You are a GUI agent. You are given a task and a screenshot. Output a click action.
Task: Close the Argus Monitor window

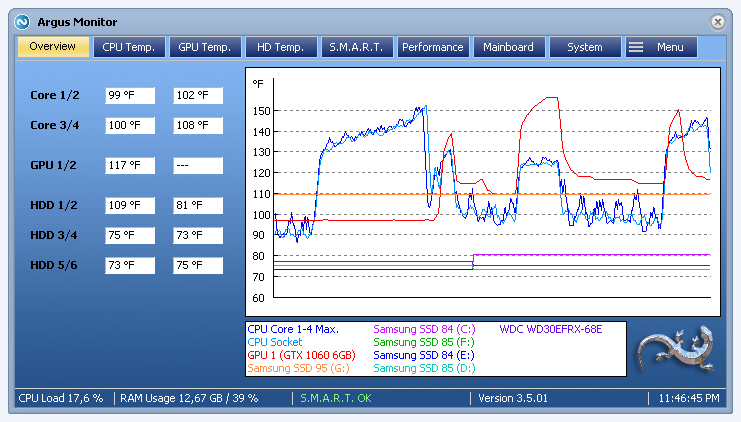(x=717, y=22)
